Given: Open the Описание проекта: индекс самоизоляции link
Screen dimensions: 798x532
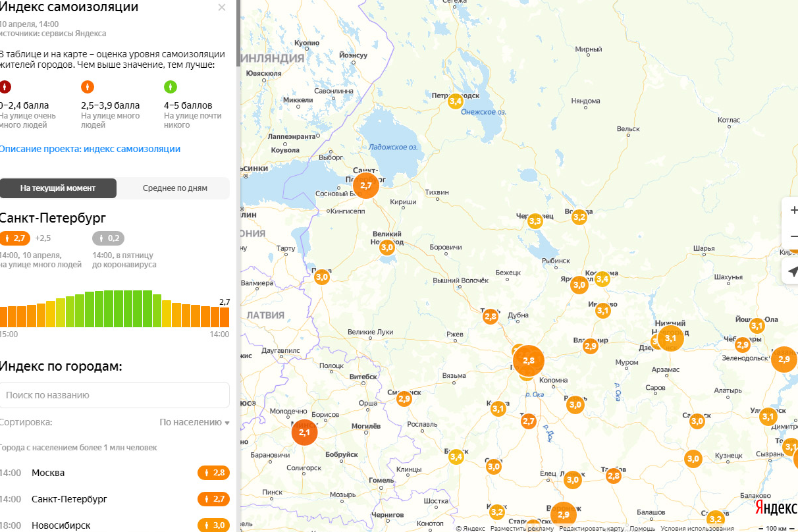Looking at the screenshot, I should pos(90,149).
